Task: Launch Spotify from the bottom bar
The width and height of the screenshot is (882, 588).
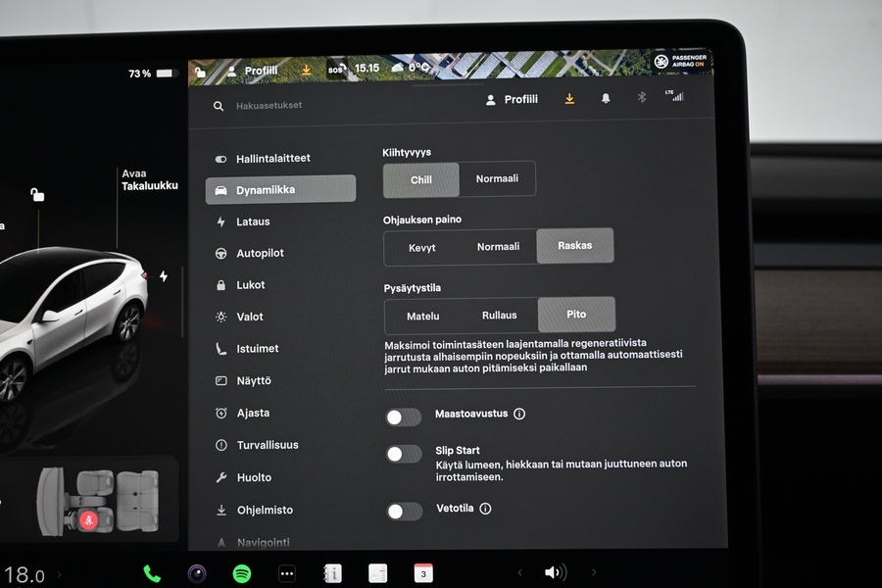Action: (241, 573)
